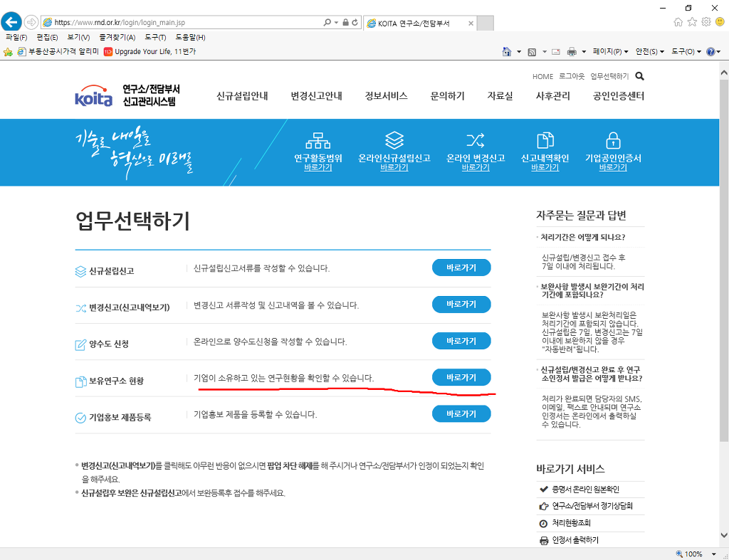The width and height of the screenshot is (729, 560).
Task: Open the 즐겨찾기(A) menu
Action: [117, 37]
